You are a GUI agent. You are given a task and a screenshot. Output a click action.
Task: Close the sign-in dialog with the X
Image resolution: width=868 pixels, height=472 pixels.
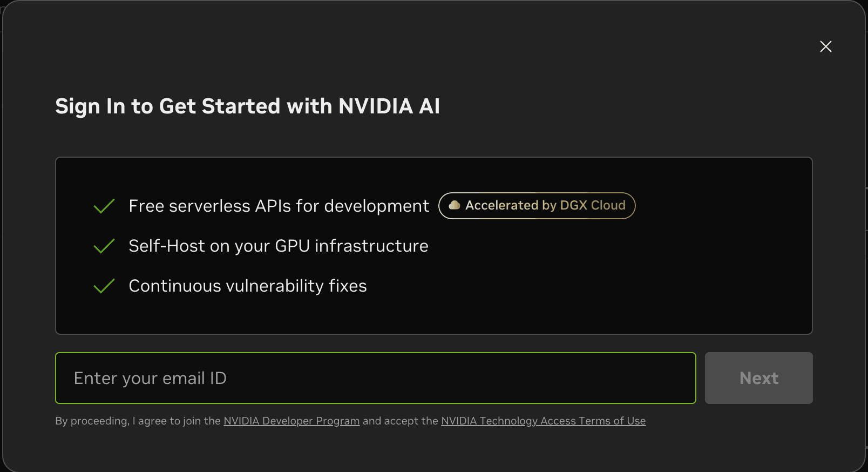(825, 46)
